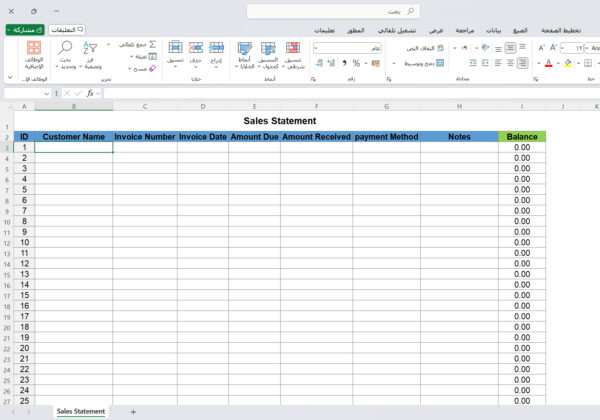Click the Format as Table icon
The width and height of the screenshot is (600, 420).
click(x=269, y=48)
